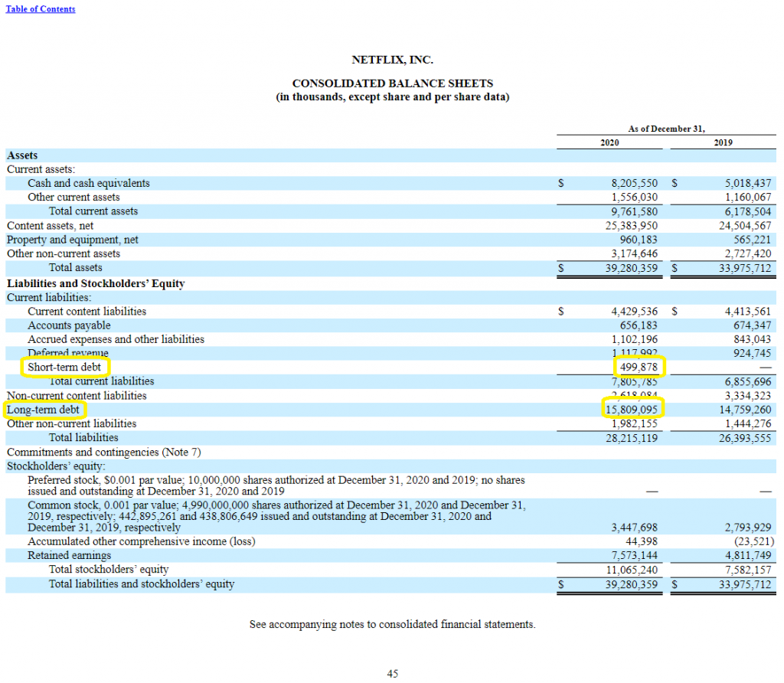
Task: Click long-term debt value 14,759,260
Action: [745, 410]
